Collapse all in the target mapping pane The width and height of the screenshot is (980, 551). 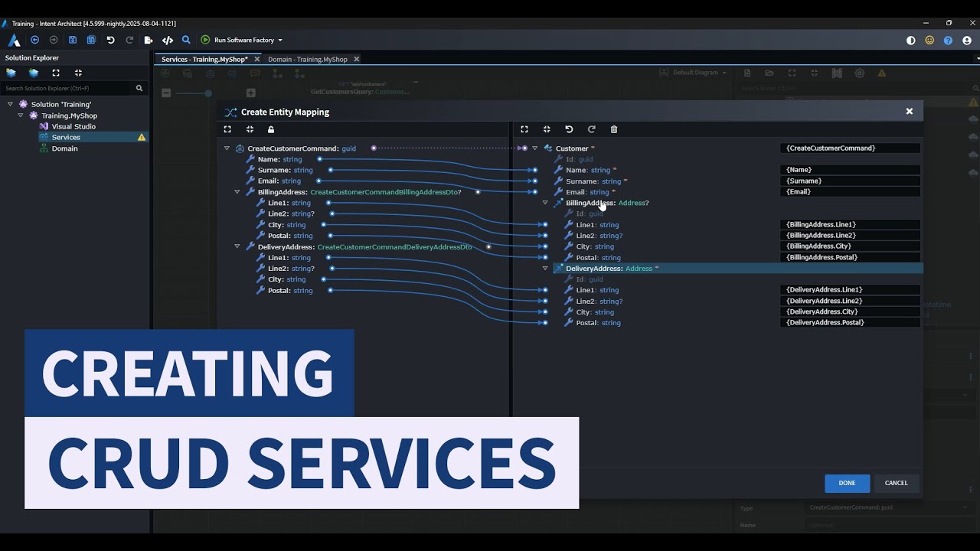547,129
